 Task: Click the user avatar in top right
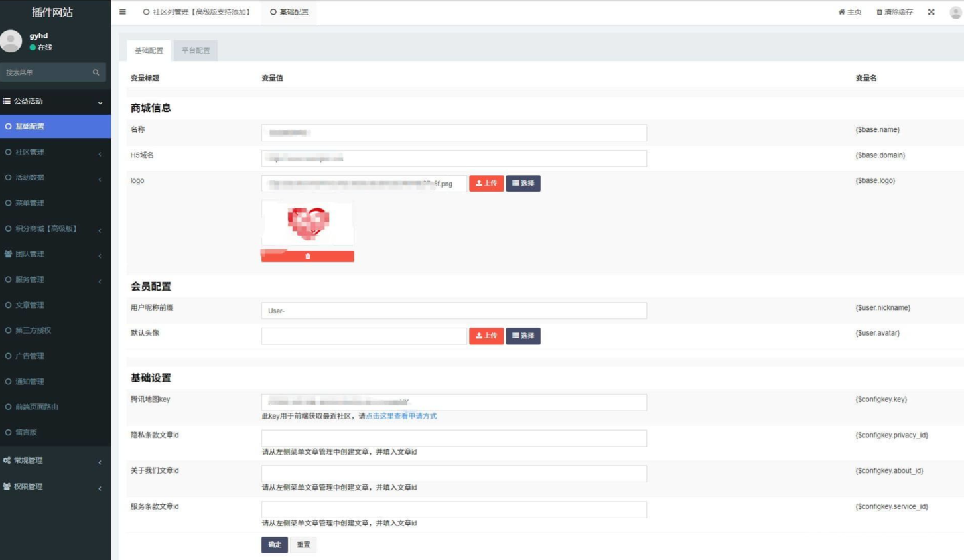coord(955,13)
